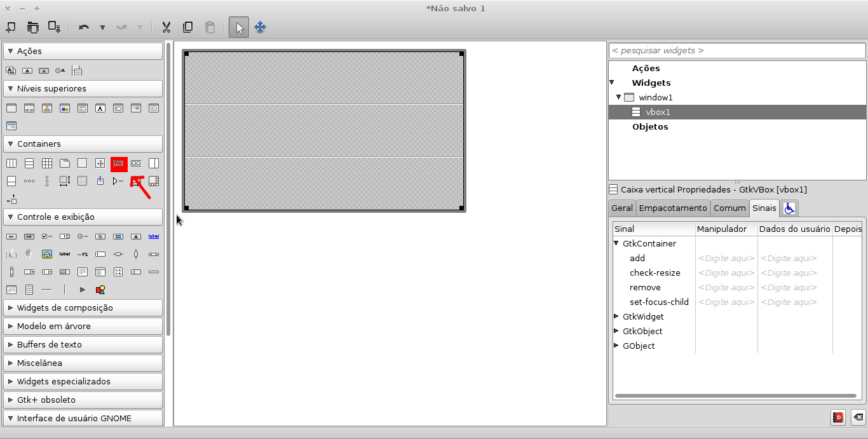Copy the selected widget

(188, 27)
